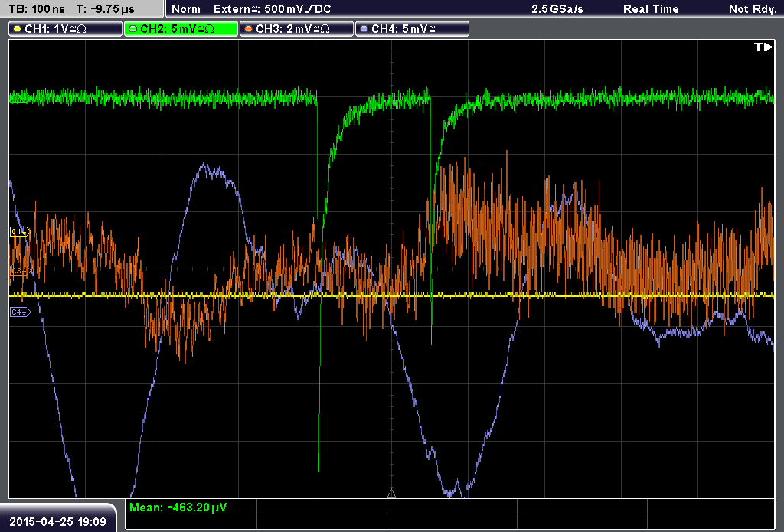Click the T: -9.75 µs trigger offset
Screen dimensions: 784x532
106,9
